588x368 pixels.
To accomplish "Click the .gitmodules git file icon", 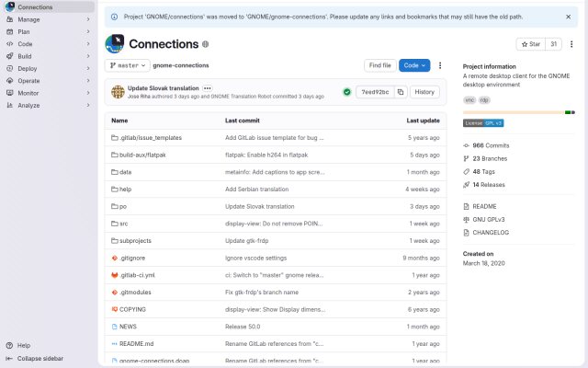I will pos(115,293).
